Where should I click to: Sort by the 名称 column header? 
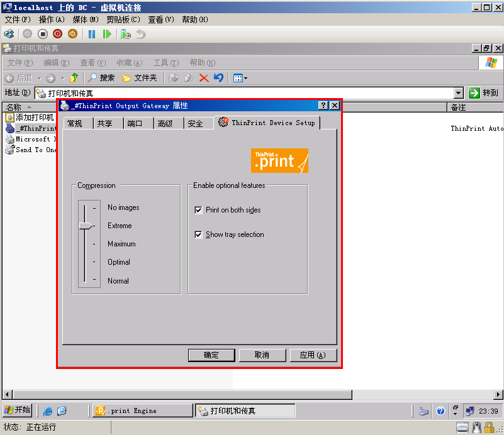(30, 107)
